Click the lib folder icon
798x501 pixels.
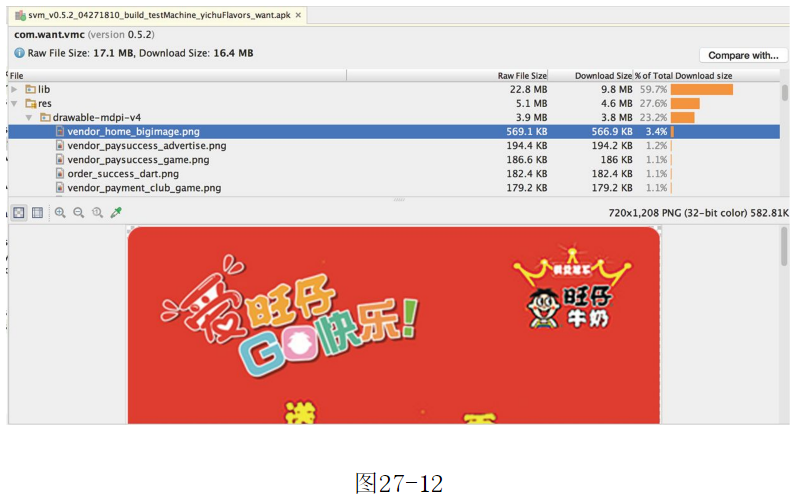point(30,89)
